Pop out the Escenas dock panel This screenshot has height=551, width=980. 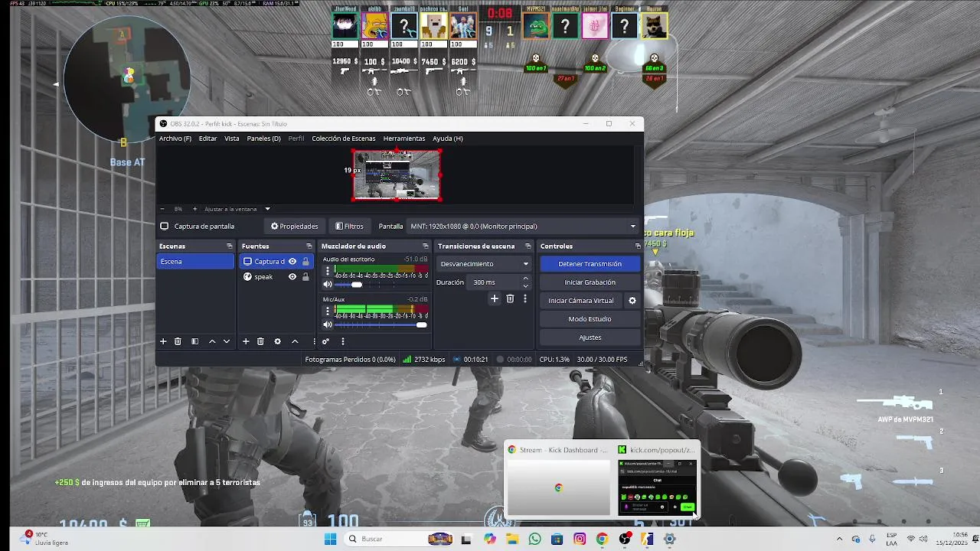point(229,246)
